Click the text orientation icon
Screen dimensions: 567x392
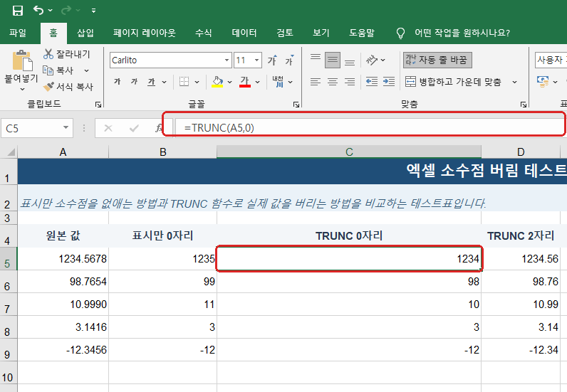tap(372, 60)
